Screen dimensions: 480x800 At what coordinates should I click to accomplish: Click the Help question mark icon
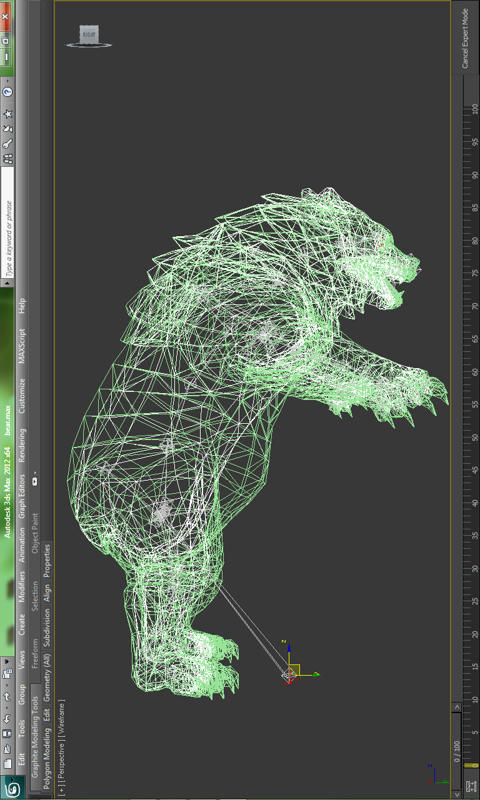click(8, 92)
